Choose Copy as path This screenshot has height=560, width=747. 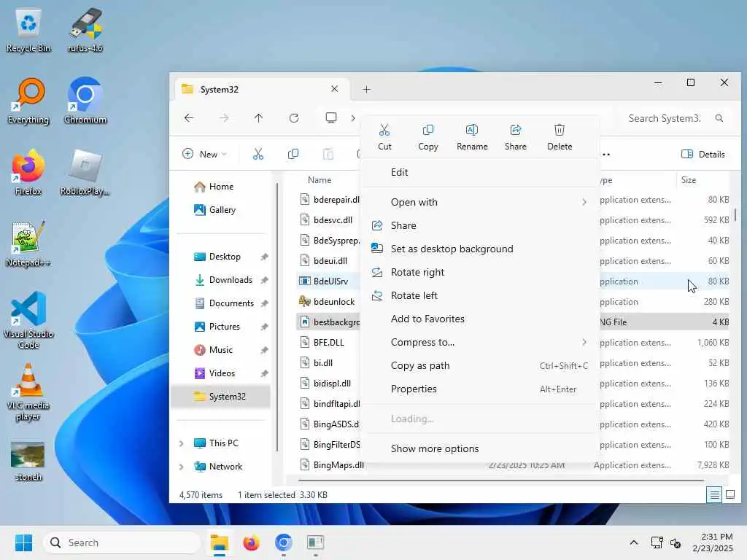(x=479, y=365)
